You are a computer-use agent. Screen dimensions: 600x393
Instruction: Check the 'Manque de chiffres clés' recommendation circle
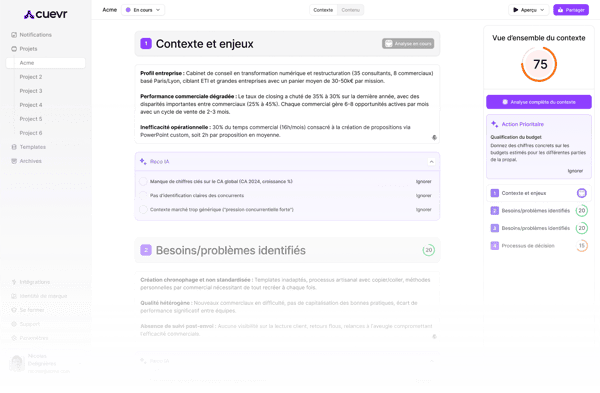[143, 181]
